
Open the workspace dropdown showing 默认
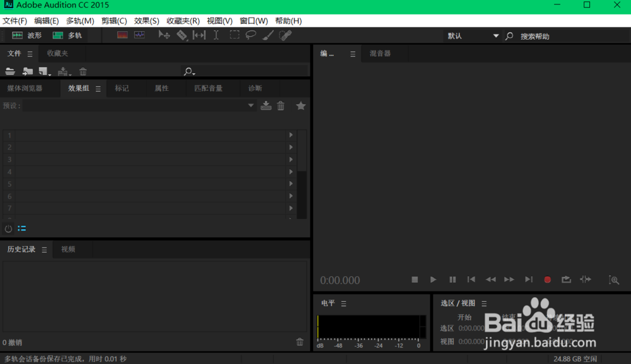473,36
